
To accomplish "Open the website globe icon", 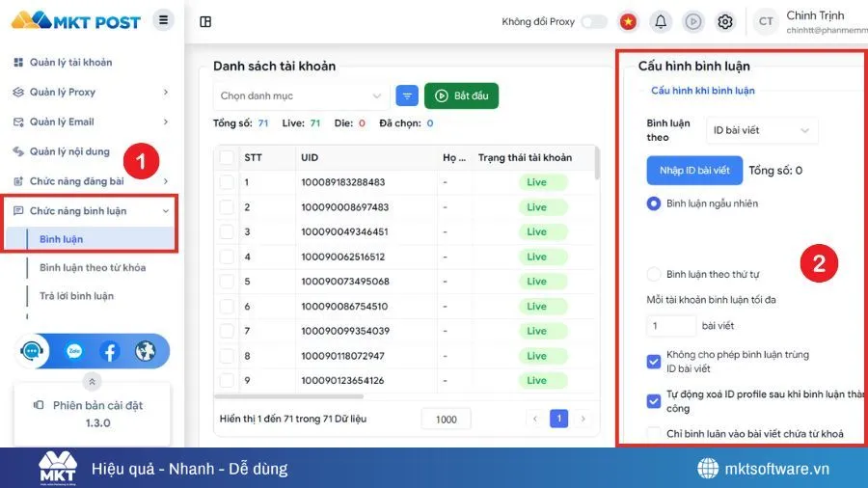I will (x=145, y=351).
